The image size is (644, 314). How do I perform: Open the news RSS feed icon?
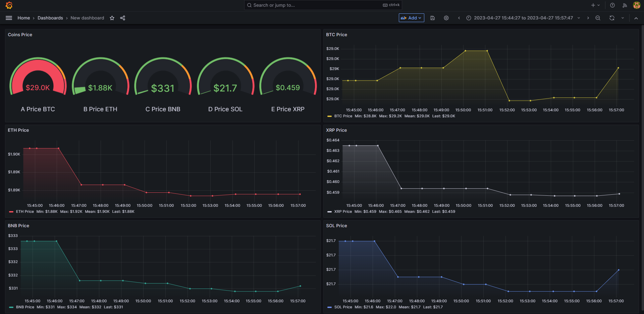pos(625,5)
